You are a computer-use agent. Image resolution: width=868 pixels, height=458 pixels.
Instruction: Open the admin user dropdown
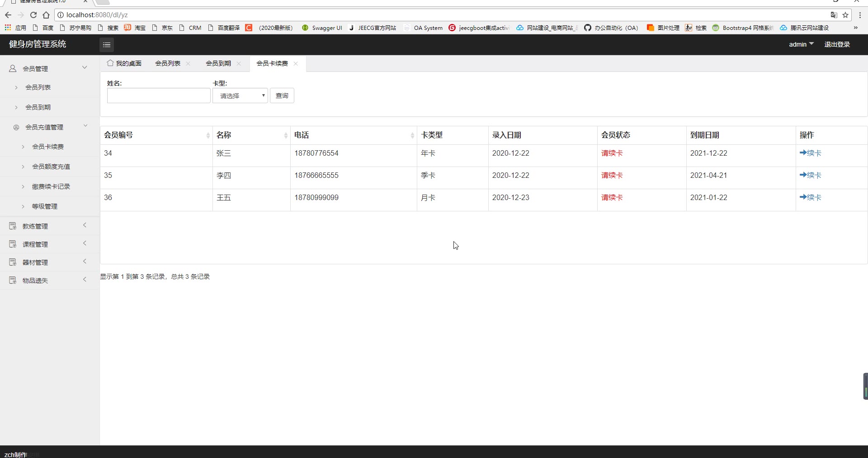point(801,44)
